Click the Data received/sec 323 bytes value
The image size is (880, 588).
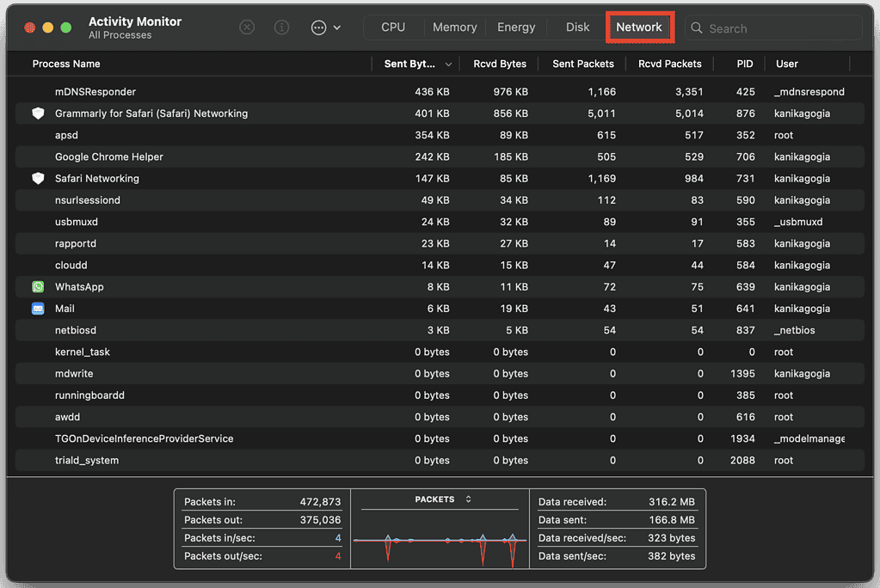671,537
